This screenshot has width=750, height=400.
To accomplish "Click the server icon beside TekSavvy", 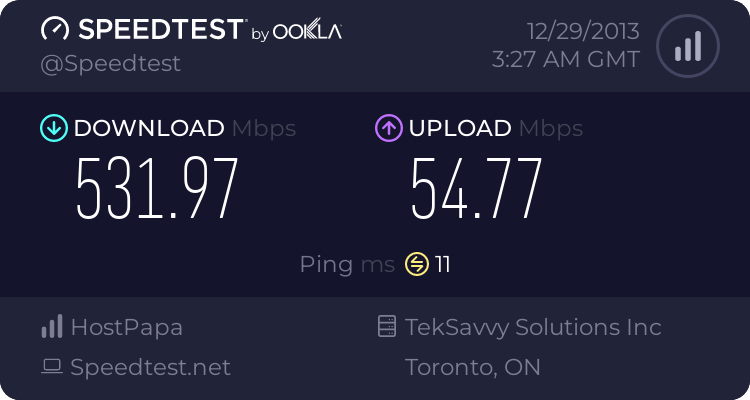I will pos(386,327).
